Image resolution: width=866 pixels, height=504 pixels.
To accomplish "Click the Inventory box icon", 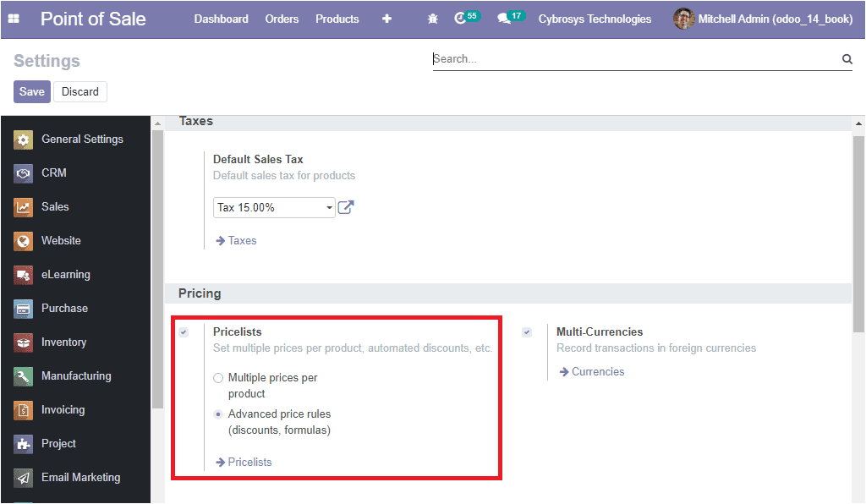I will tap(23, 342).
